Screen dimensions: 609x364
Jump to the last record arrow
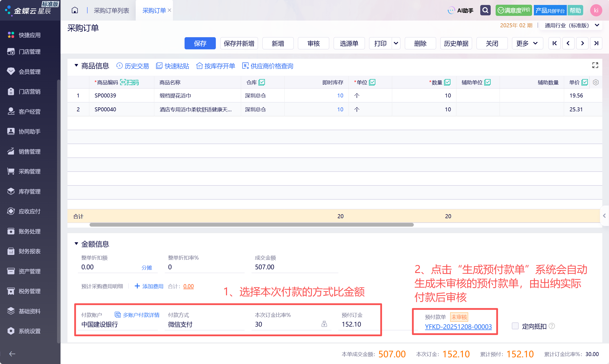pyautogui.click(x=596, y=43)
